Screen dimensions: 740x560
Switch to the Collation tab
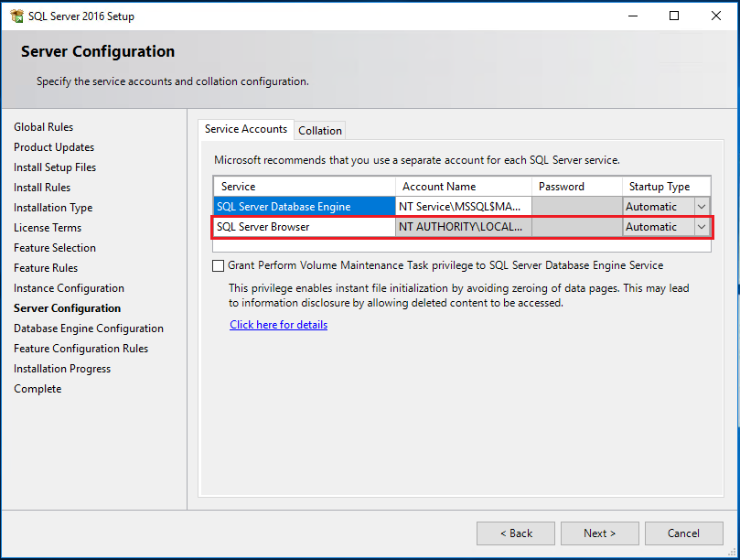pos(320,131)
